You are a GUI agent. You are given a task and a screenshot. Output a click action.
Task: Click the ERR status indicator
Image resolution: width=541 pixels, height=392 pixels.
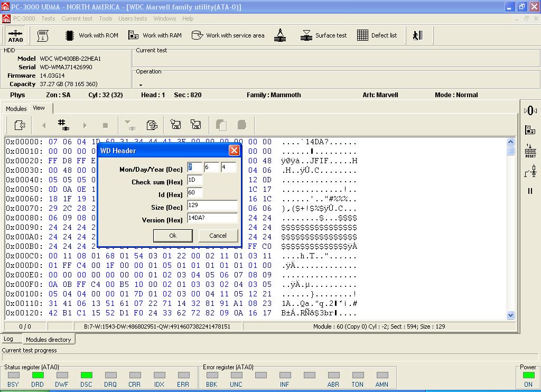click(183, 375)
